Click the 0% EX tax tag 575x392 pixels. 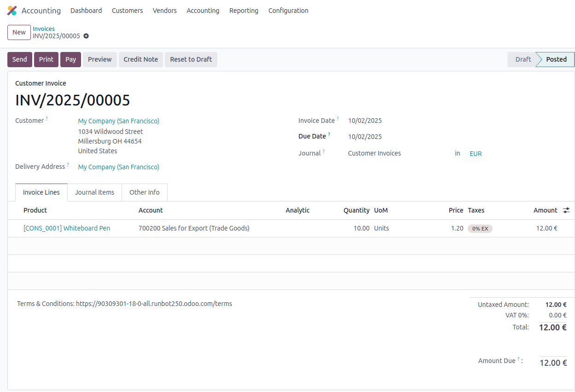[x=480, y=229]
